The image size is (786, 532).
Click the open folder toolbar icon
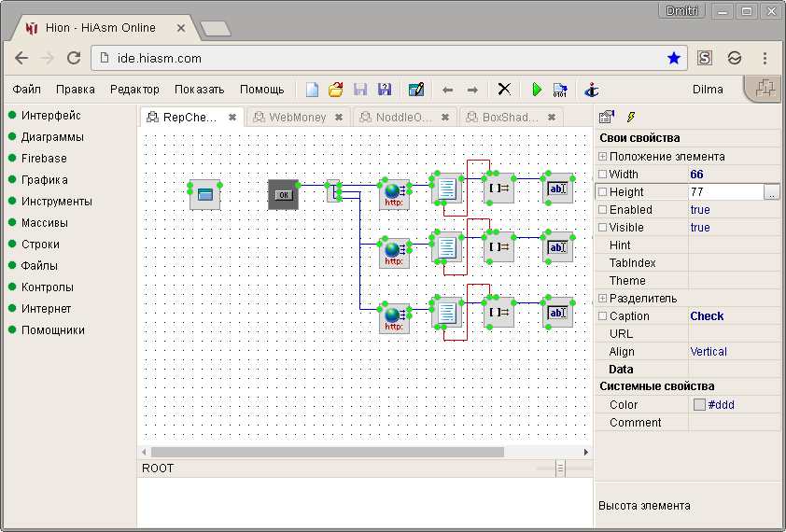pyautogui.click(x=336, y=90)
